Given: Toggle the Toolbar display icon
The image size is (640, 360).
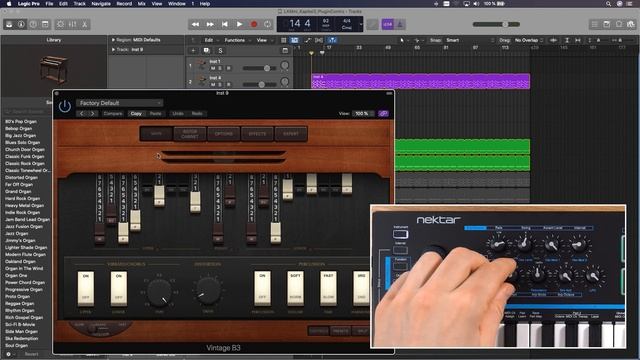Looking at the screenshot, I should pos(45,24).
